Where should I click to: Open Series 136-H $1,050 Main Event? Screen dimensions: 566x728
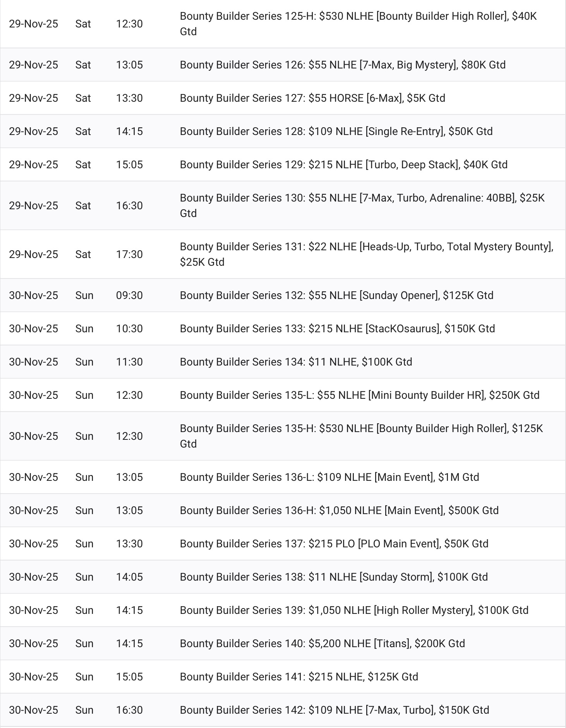coord(339,510)
